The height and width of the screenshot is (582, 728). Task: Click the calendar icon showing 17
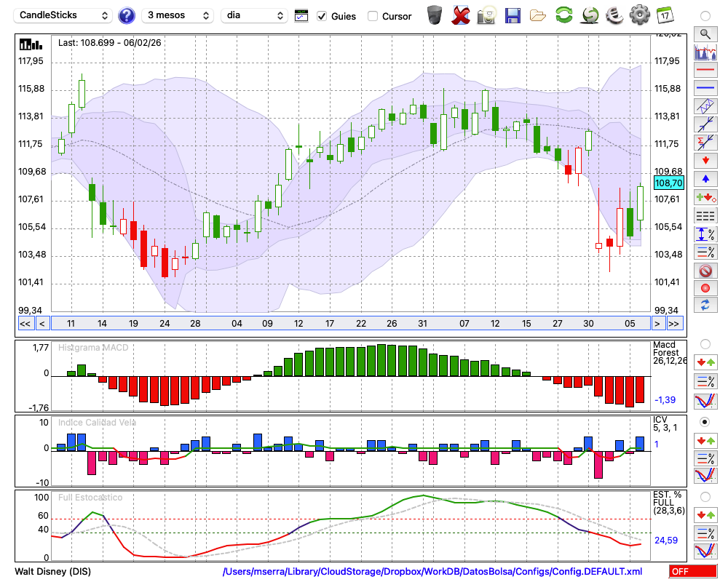click(664, 15)
